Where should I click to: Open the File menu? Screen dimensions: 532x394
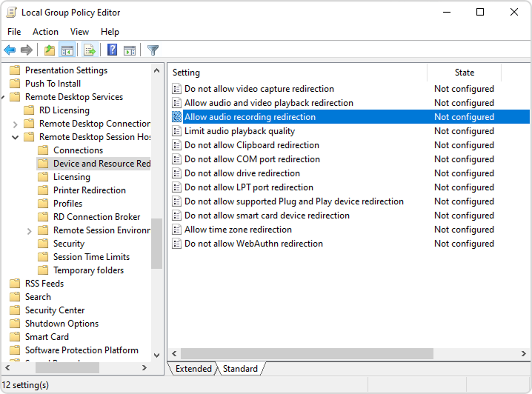point(14,32)
